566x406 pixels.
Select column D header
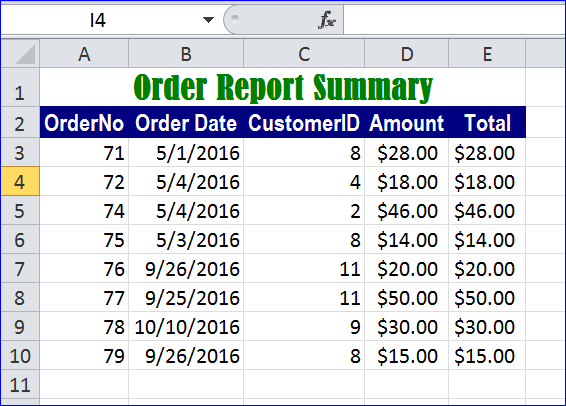pyautogui.click(x=406, y=54)
